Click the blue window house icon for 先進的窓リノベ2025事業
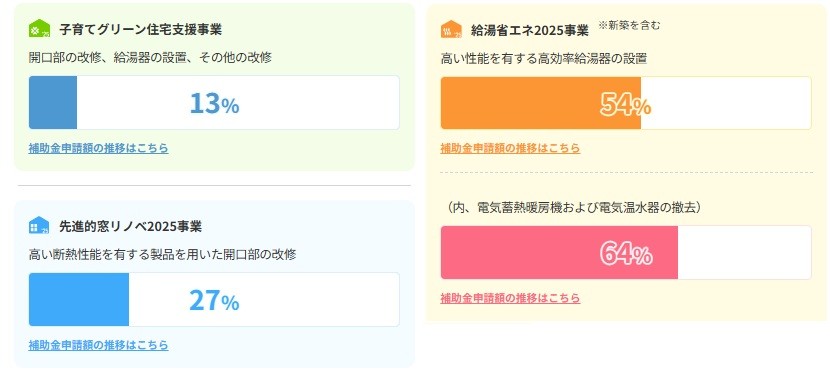This screenshot has width=830, height=390. pyautogui.click(x=39, y=225)
